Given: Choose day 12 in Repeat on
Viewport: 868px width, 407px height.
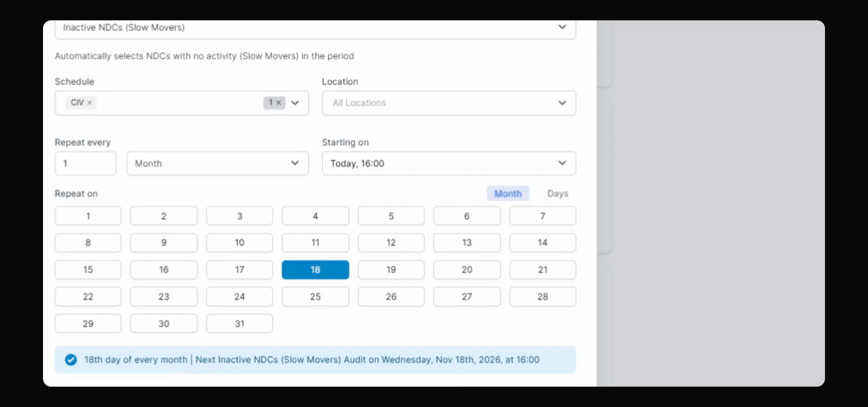Looking at the screenshot, I should coord(391,243).
